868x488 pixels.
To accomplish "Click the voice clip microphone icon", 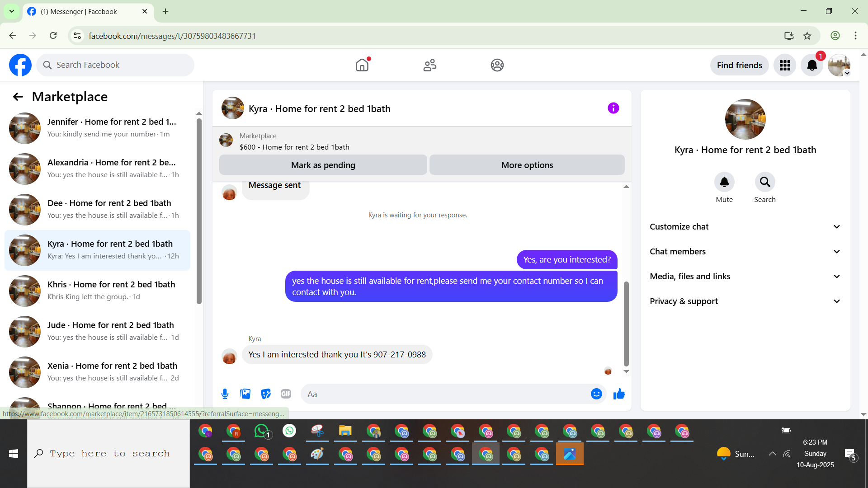I will click(225, 394).
